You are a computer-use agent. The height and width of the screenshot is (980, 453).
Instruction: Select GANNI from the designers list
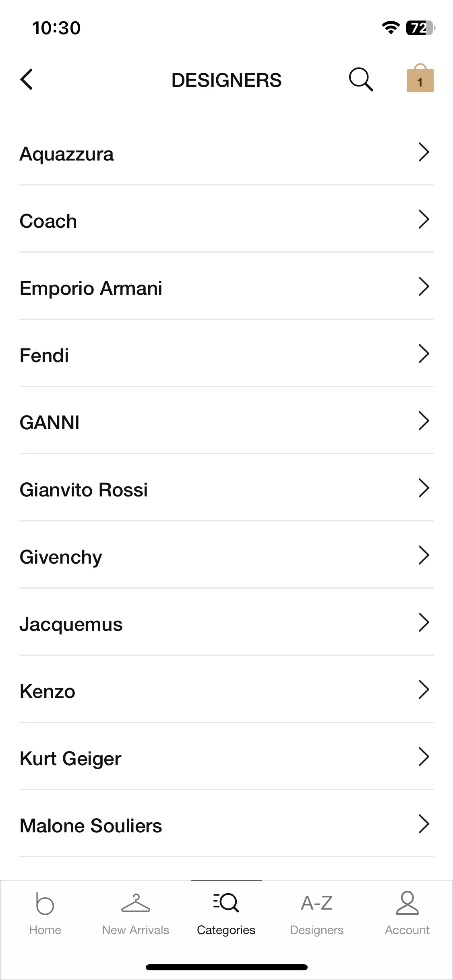pos(226,422)
